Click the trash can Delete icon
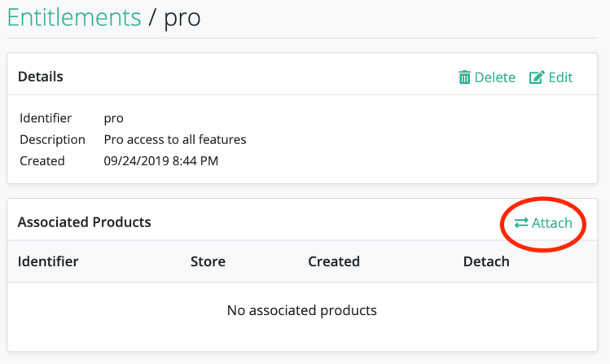Viewport: 610px width, 364px height. point(464,77)
